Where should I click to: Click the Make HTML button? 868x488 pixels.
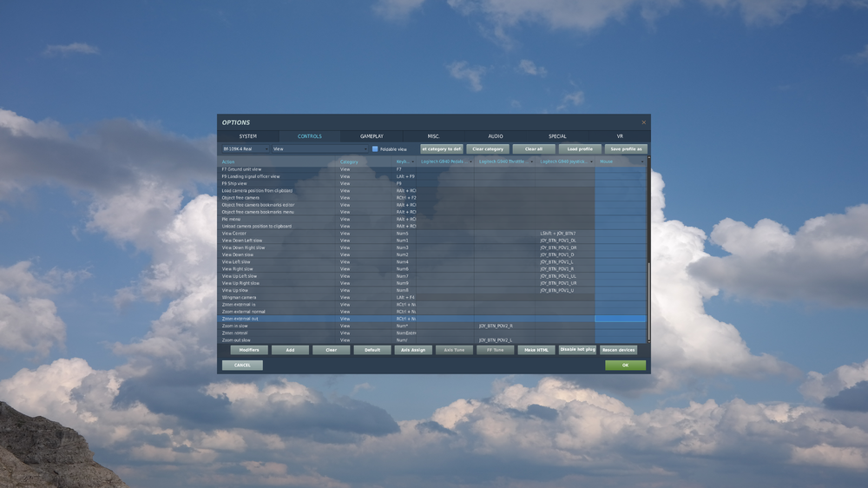[536, 350]
